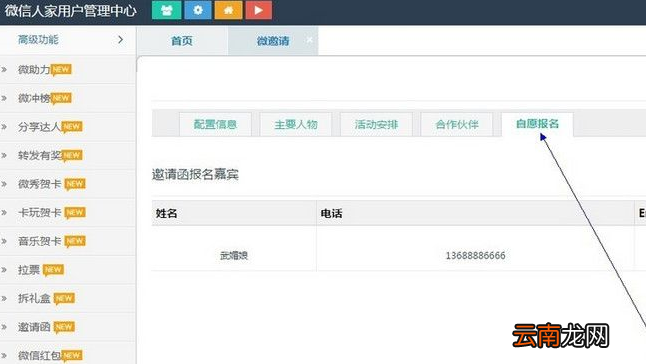Open 邀请函 in the sidebar
This screenshot has height=364, width=646.
(x=34, y=327)
